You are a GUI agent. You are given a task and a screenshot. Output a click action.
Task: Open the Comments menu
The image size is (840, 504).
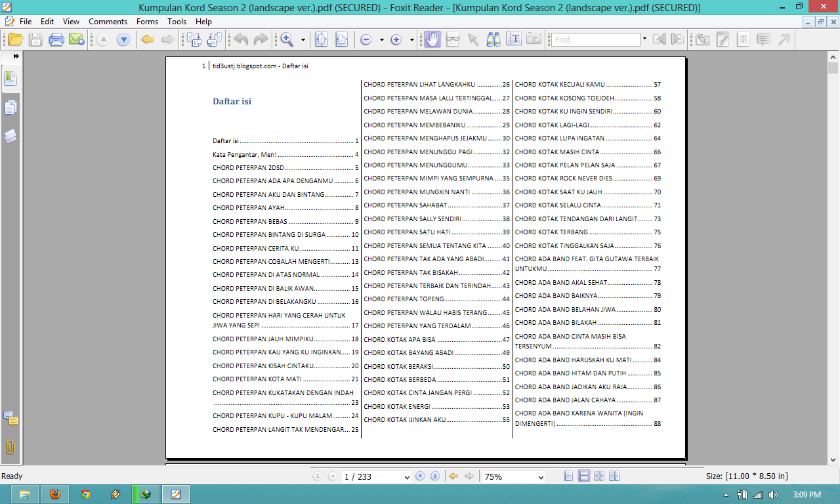click(x=108, y=22)
